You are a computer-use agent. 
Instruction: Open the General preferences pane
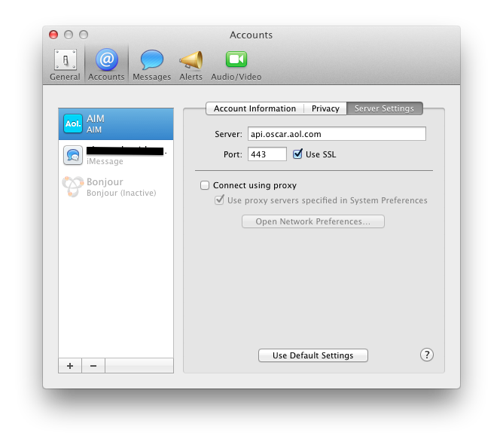pyautogui.click(x=65, y=65)
